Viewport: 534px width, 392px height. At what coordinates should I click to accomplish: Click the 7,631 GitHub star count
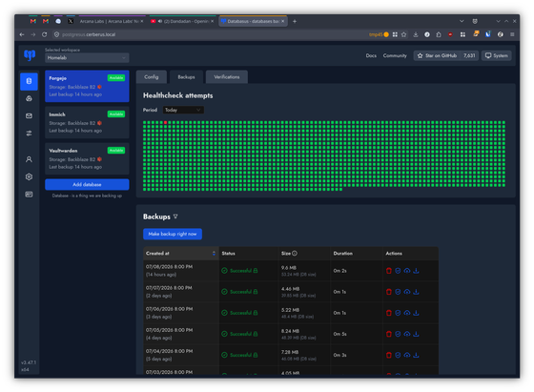click(x=469, y=55)
